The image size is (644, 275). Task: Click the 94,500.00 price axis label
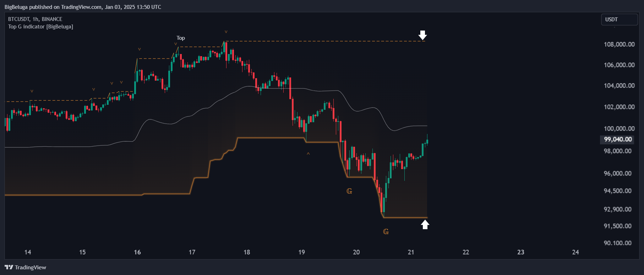(x=618, y=191)
